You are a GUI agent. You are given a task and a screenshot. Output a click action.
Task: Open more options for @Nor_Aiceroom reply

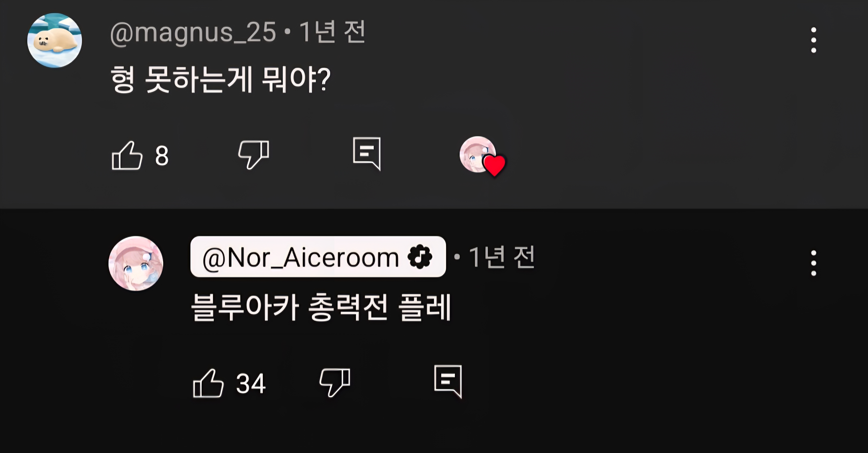click(x=813, y=263)
